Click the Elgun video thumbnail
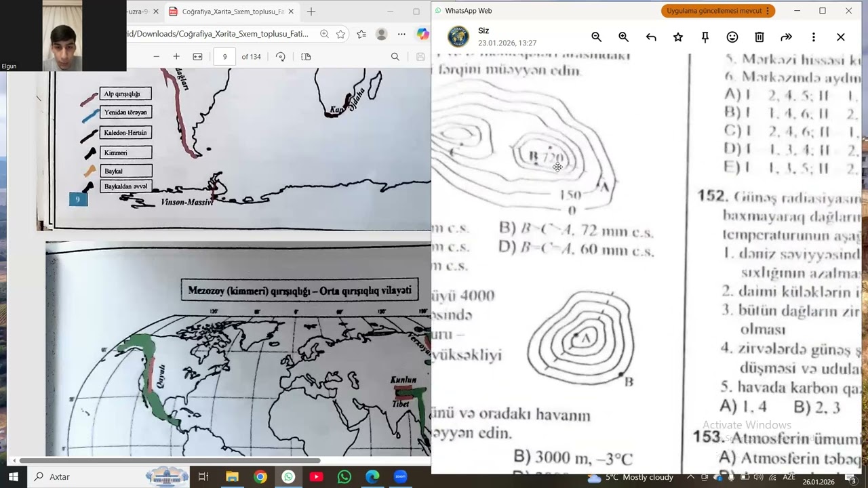Screen dimensions: 868x488 [x=63, y=35]
